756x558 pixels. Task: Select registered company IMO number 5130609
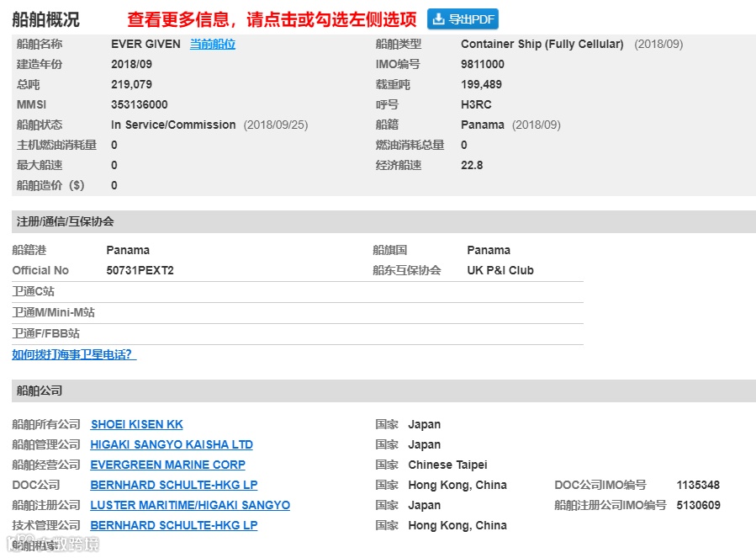[698, 505]
